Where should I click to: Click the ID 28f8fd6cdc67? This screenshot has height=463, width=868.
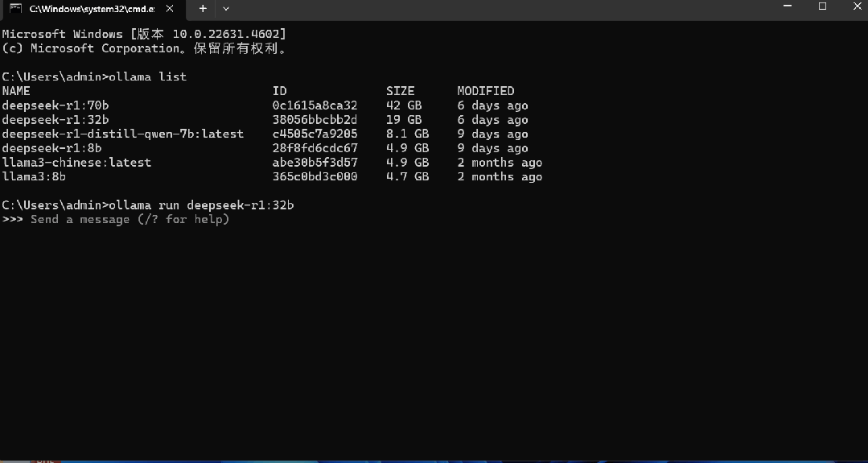[x=315, y=148]
